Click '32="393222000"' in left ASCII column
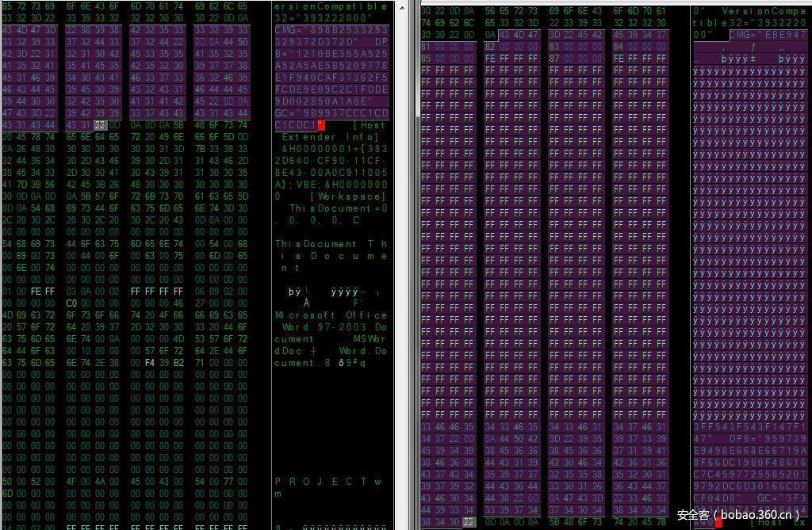 324,18
